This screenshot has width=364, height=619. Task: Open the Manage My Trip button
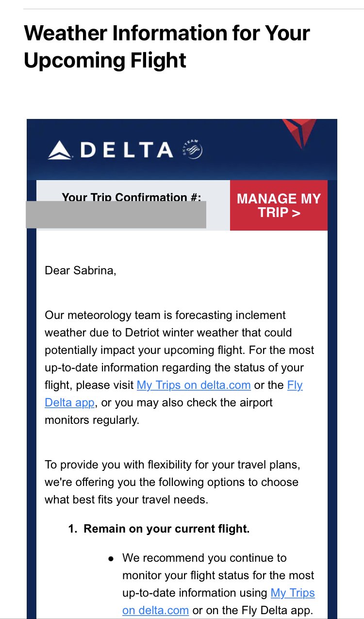click(x=279, y=205)
